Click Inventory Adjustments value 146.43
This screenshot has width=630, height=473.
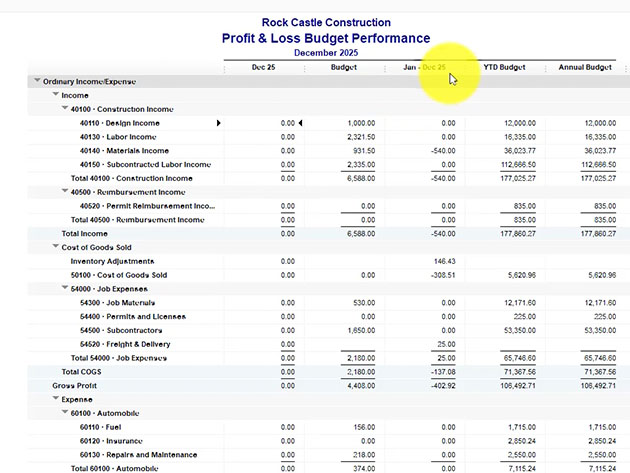(445, 261)
